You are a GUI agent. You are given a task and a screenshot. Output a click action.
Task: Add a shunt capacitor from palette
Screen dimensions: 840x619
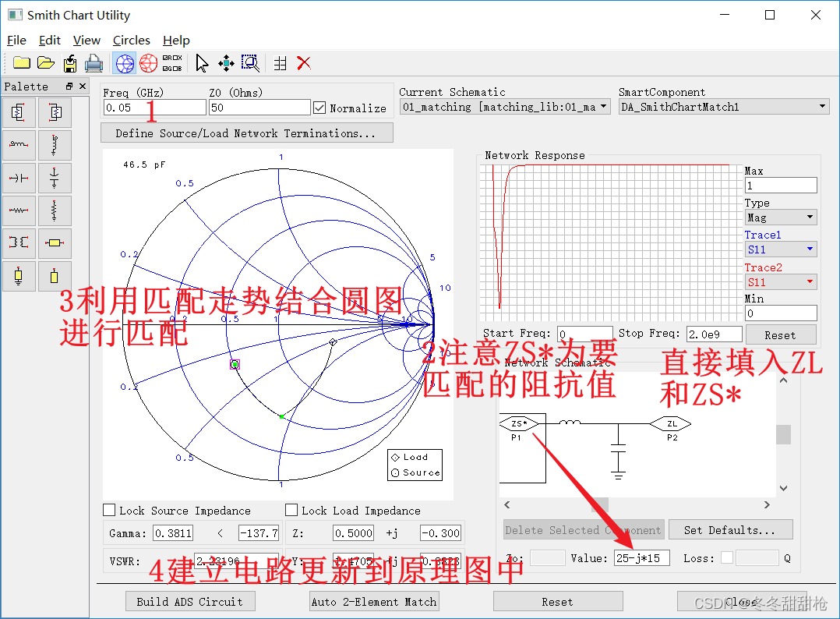pos(55,178)
